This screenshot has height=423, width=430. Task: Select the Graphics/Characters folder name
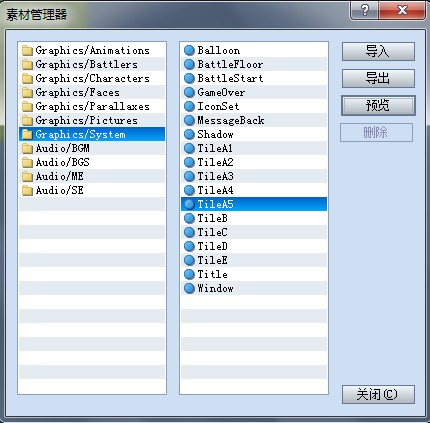pos(92,78)
